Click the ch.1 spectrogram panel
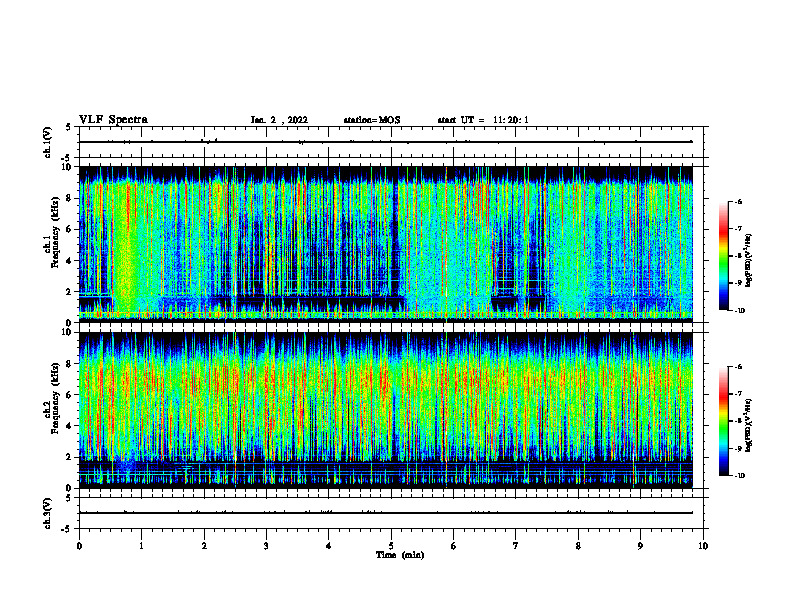The image size is (792, 612). click(385, 244)
